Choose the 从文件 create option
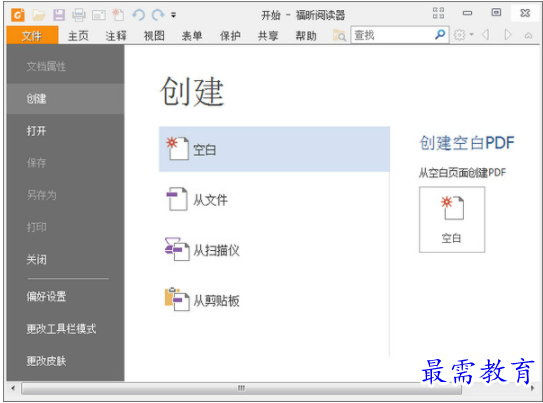This screenshot has height=403, width=543. pyautogui.click(x=274, y=200)
